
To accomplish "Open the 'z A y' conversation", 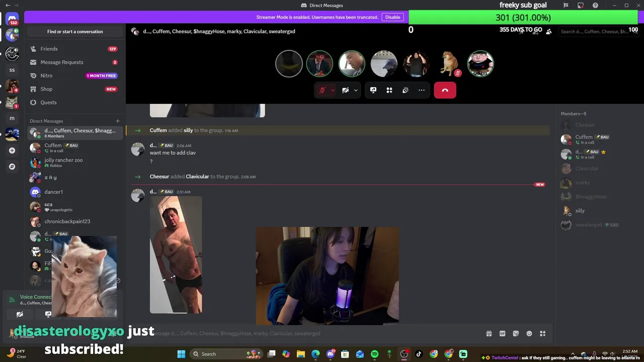I will pos(74,177).
